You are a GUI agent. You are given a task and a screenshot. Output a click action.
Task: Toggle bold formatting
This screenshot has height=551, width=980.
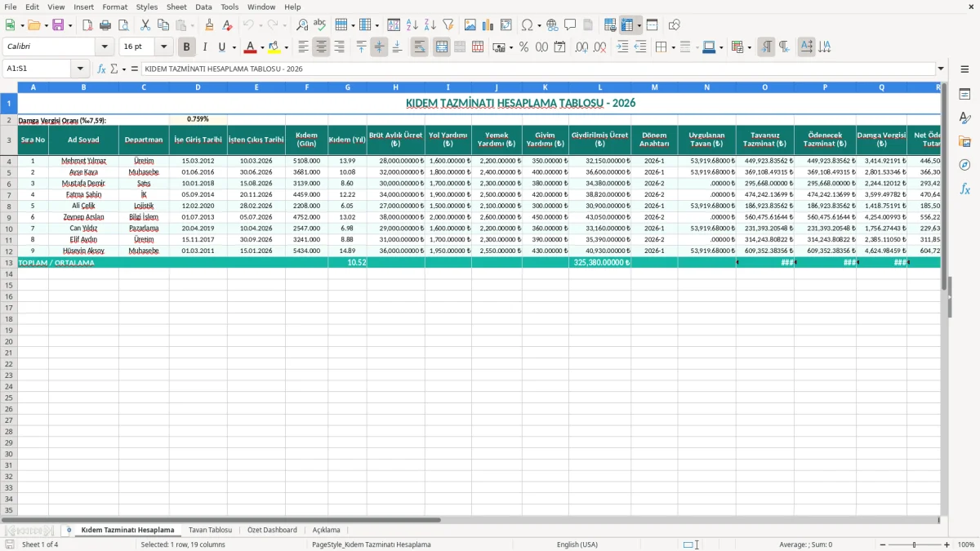[x=186, y=47]
